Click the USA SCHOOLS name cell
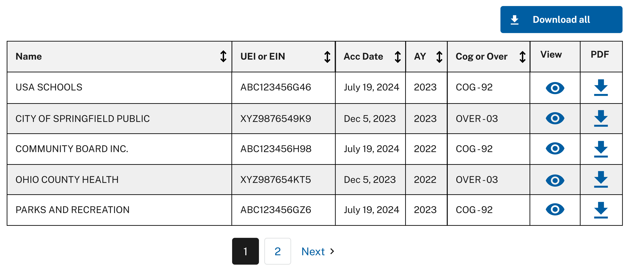644x272 pixels. (x=49, y=87)
